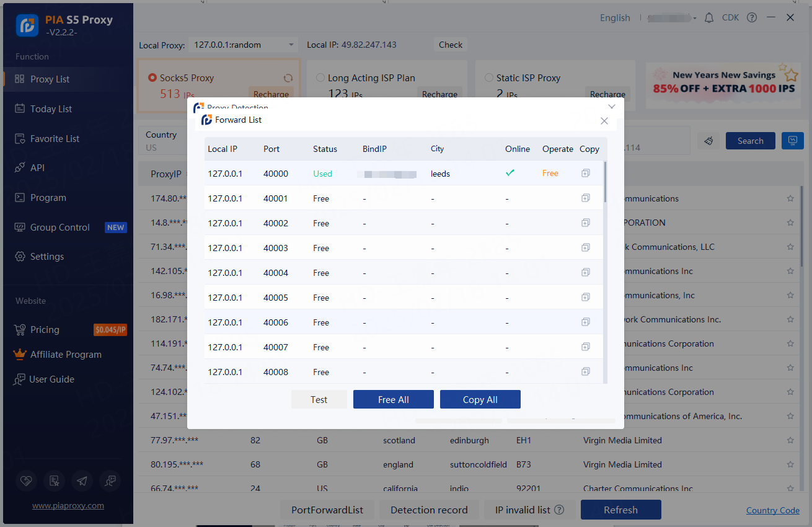The image size is (812, 527).
Task: Collapse the Proxy Detection window chevron
Action: coord(612,107)
